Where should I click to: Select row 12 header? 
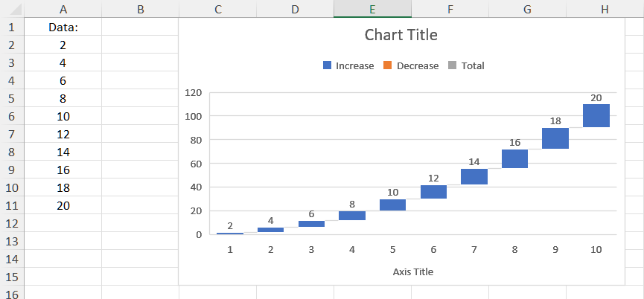(11, 223)
